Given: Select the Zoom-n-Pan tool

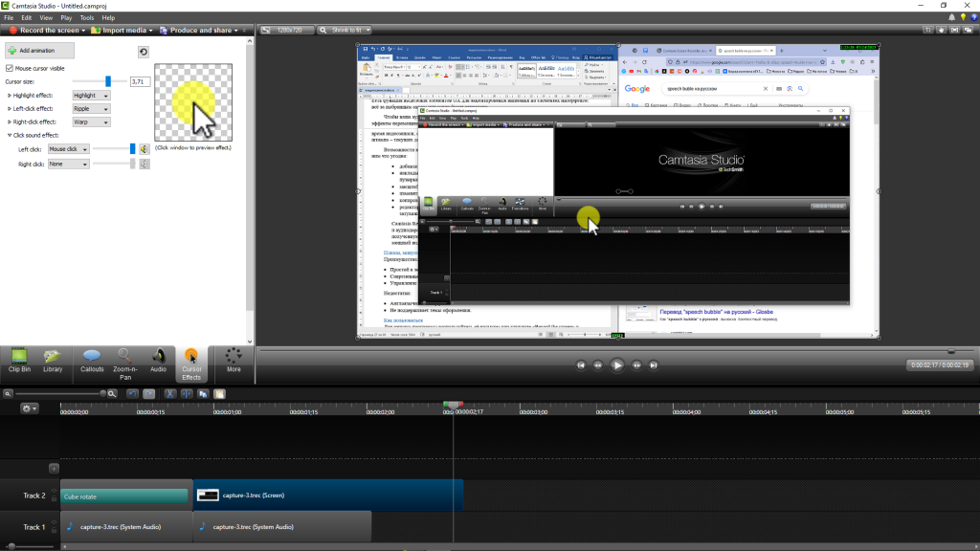Looking at the screenshot, I should tap(125, 360).
